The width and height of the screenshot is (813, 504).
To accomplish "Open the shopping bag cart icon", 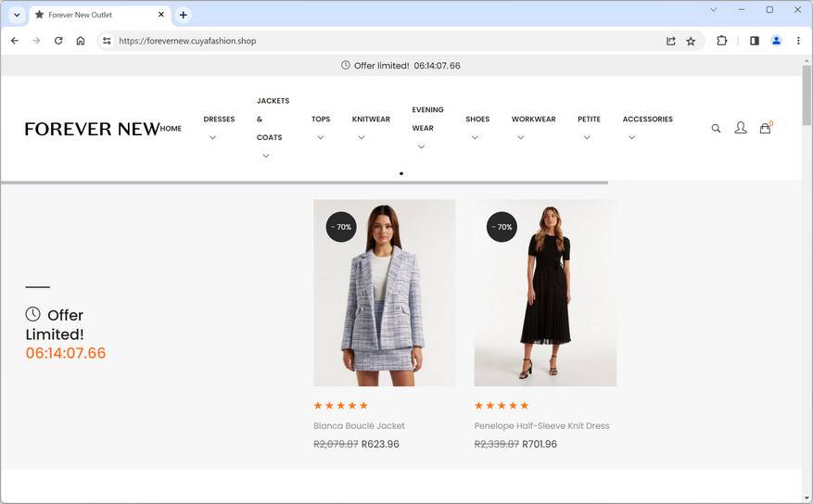I will 766,128.
